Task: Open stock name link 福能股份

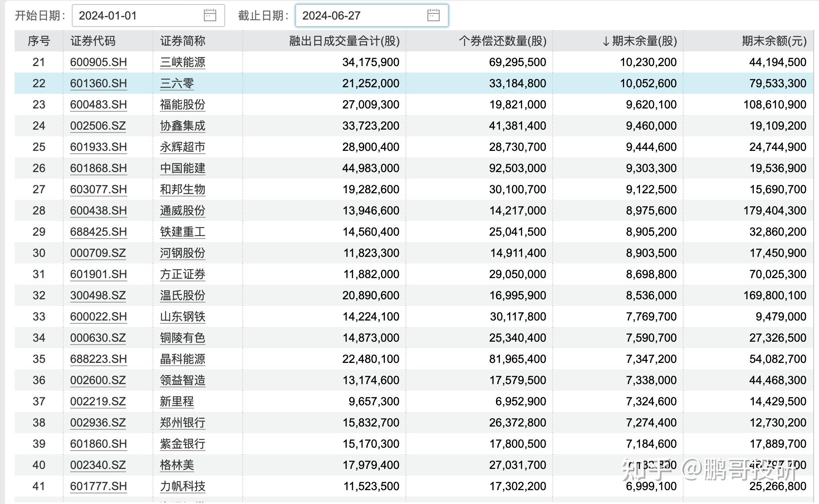Action: click(183, 104)
